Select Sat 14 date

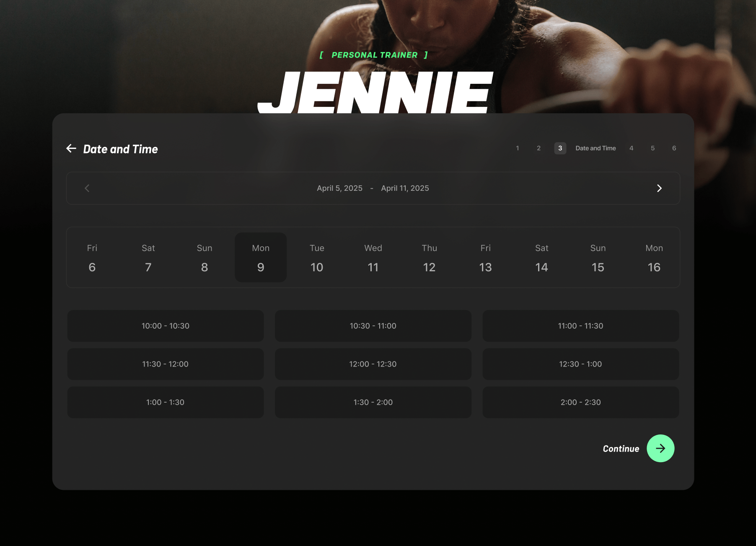tap(541, 257)
